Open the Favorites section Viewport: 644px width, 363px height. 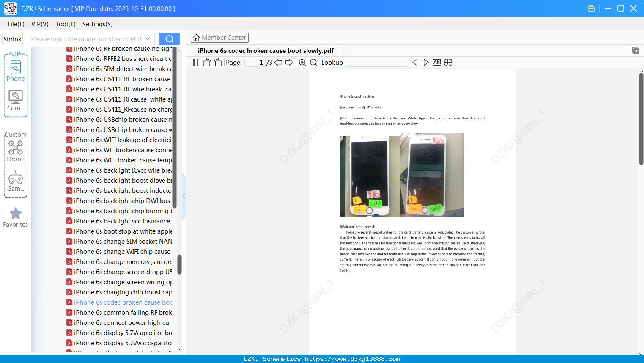[x=16, y=217]
